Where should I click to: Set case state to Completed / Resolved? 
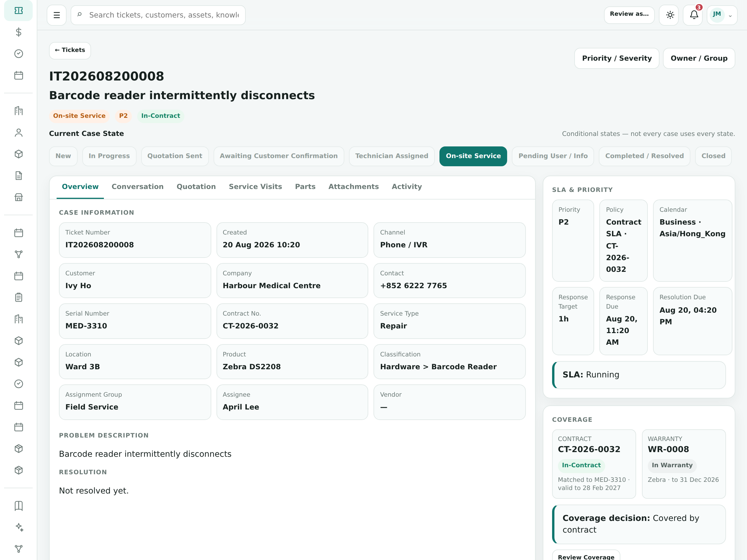pyautogui.click(x=644, y=156)
